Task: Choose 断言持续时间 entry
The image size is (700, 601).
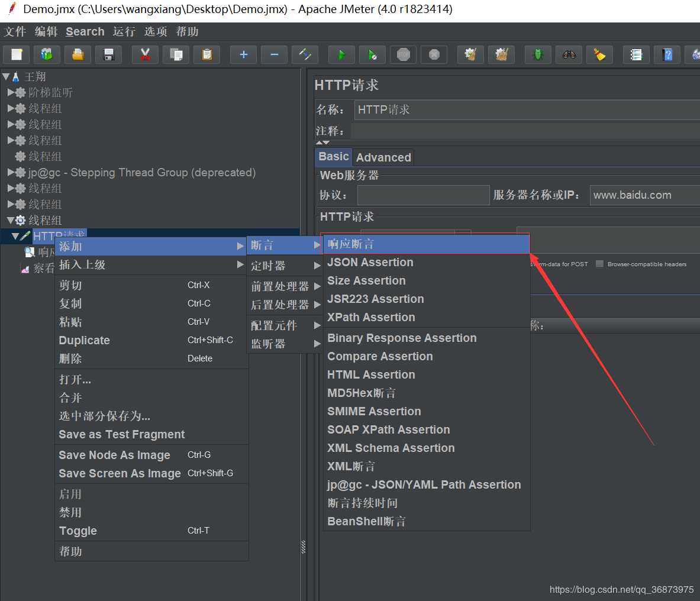Action: coord(426,503)
